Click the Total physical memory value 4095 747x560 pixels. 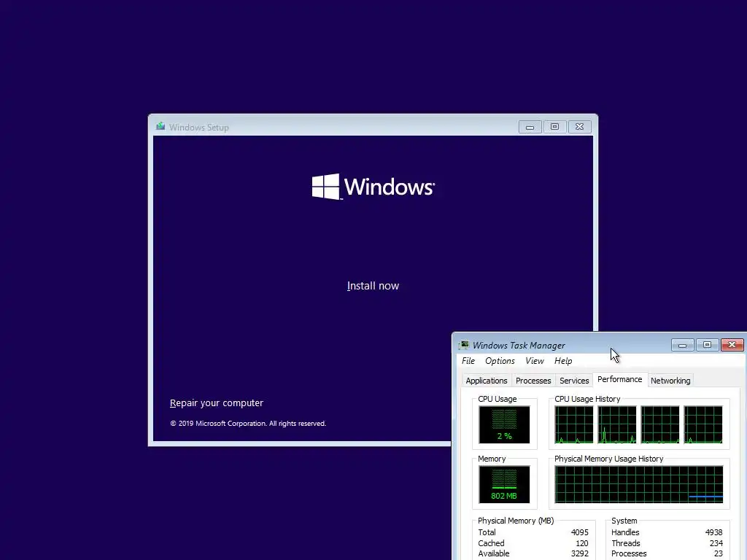tap(580, 532)
